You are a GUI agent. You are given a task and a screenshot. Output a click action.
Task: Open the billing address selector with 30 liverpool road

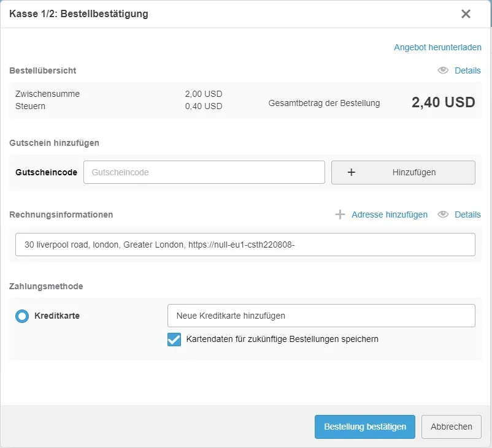[245, 244]
